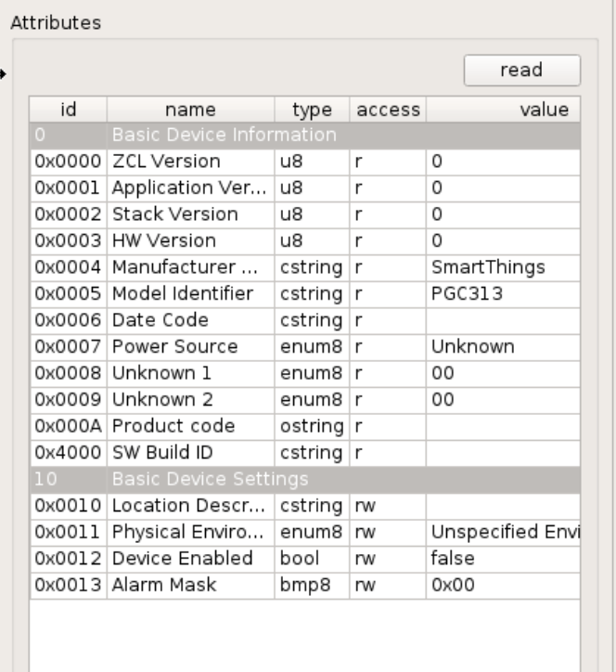
Task: Click the empty value cell of Location Descr...
Action: (504, 506)
